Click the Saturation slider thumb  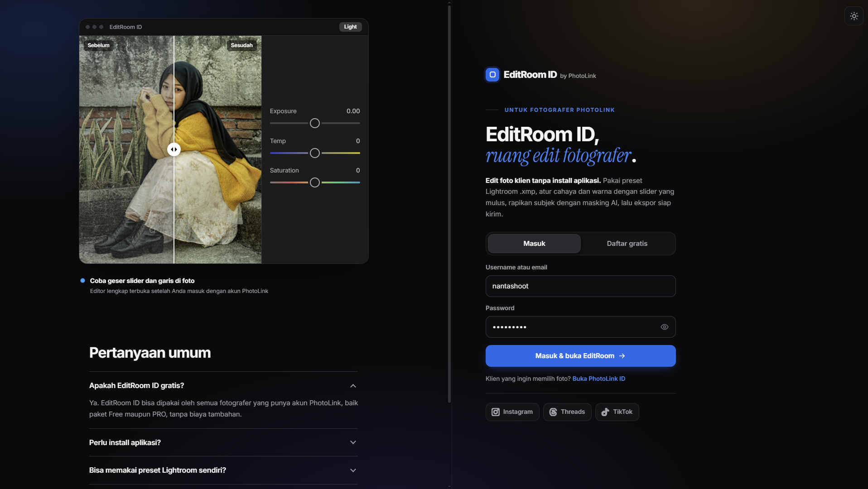pos(315,182)
